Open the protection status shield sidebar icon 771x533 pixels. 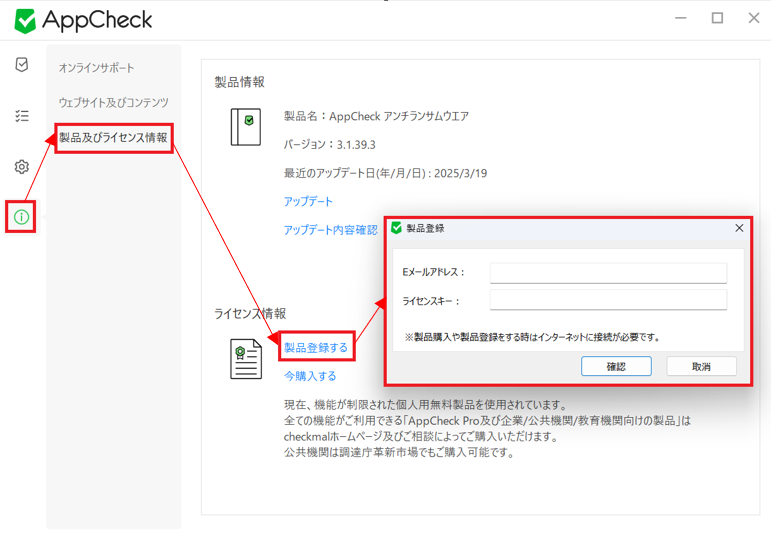[22, 64]
